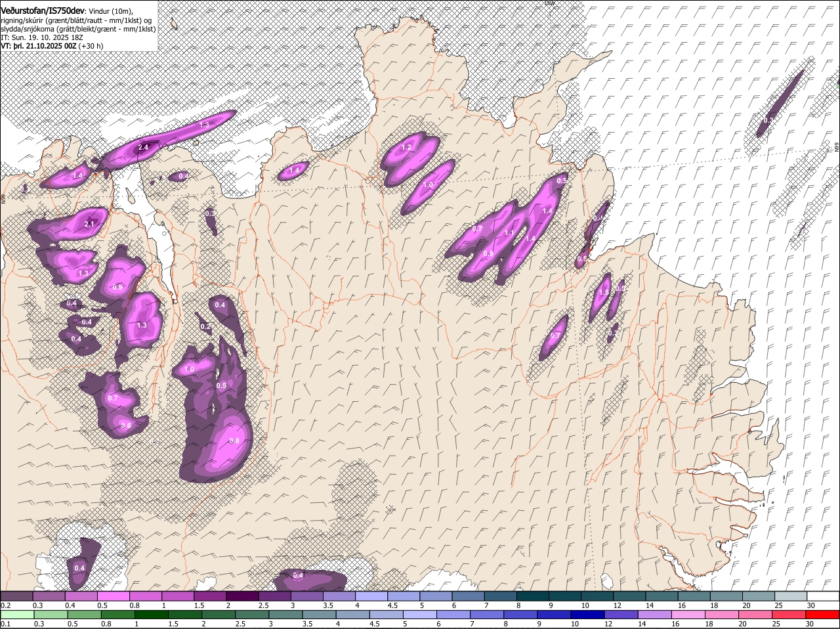Select the 0.4 orchid swatch in snow scale
The height and width of the screenshot is (629, 840).
[81, 596]
